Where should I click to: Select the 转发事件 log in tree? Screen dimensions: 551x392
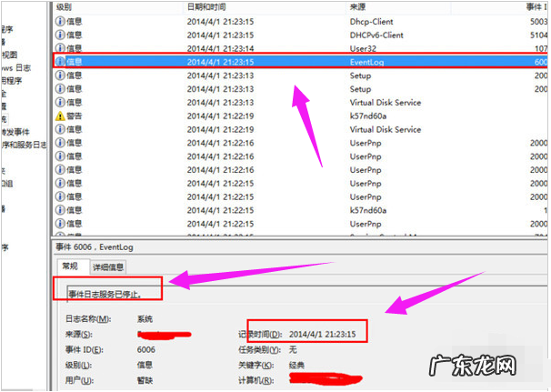[15, 132]
